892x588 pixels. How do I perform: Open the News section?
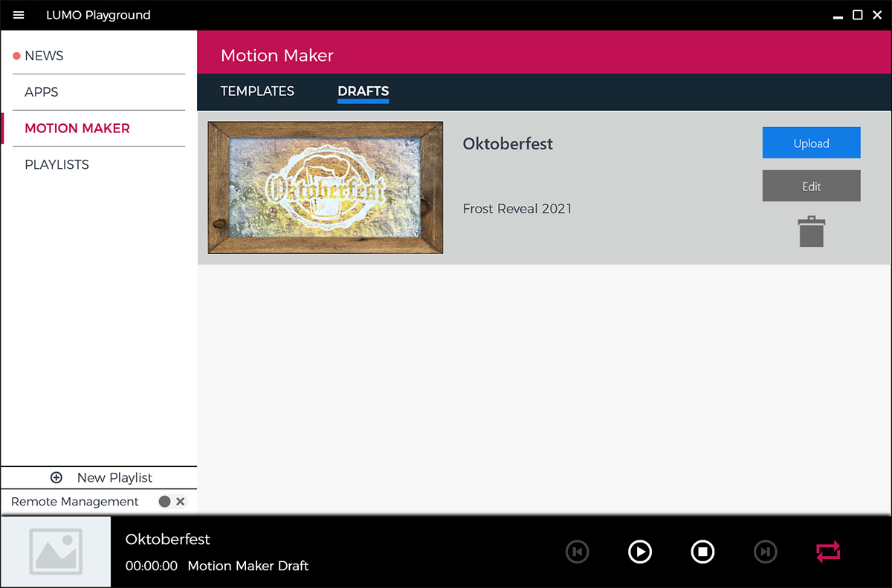coord(44,56)
